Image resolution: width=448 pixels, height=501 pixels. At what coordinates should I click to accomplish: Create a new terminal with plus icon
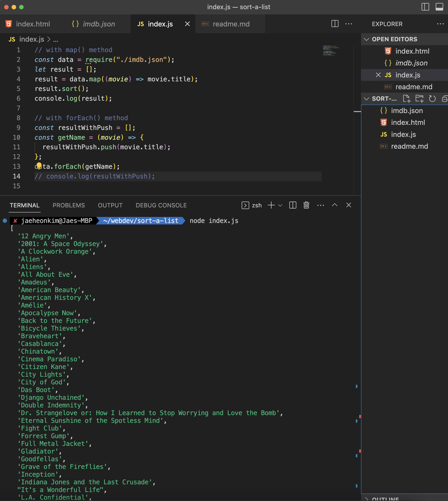coord(271,205)
